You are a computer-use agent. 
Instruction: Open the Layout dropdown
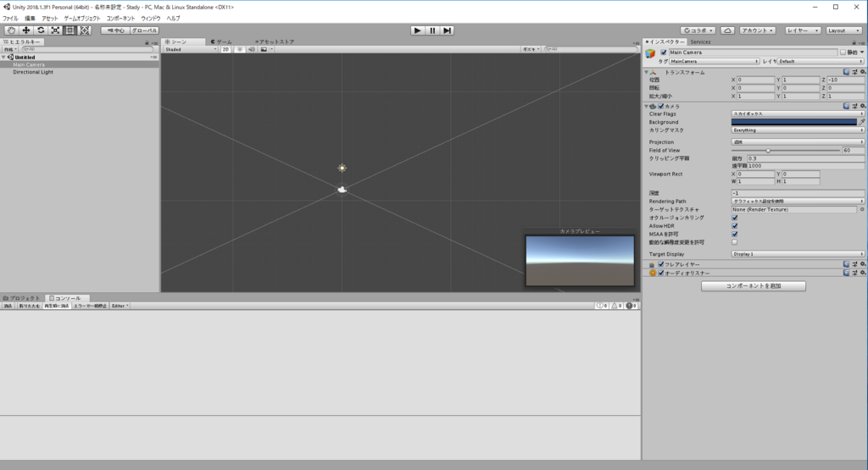[843, 30]
